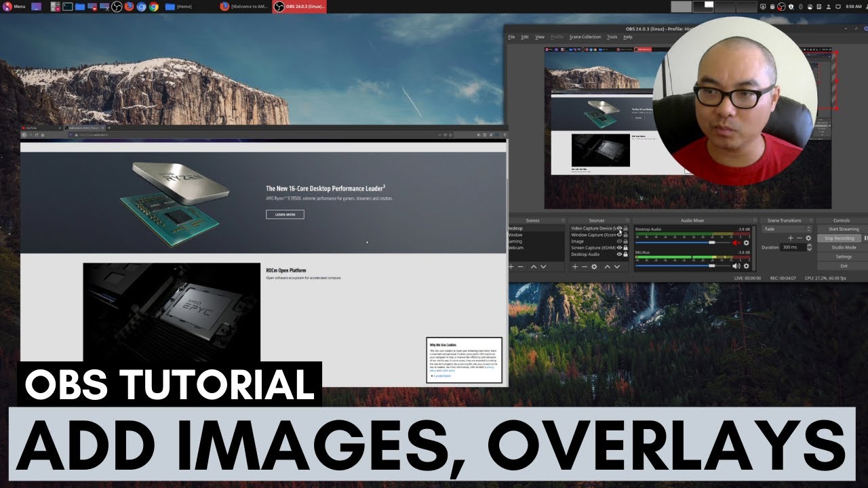Select the Window scene in Scenes list
The image size is (868, 488).
[x=536, y=235]
